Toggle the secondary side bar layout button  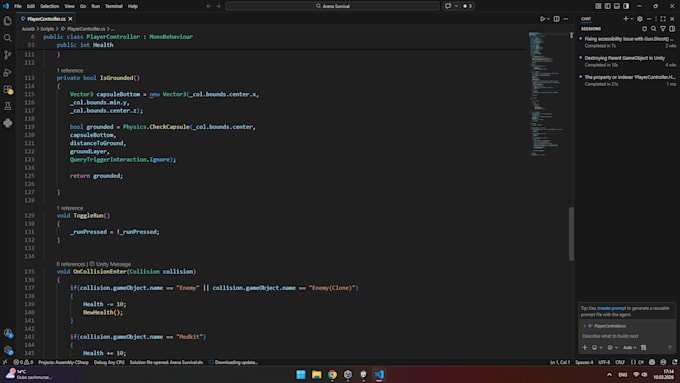tap(626, 6)
